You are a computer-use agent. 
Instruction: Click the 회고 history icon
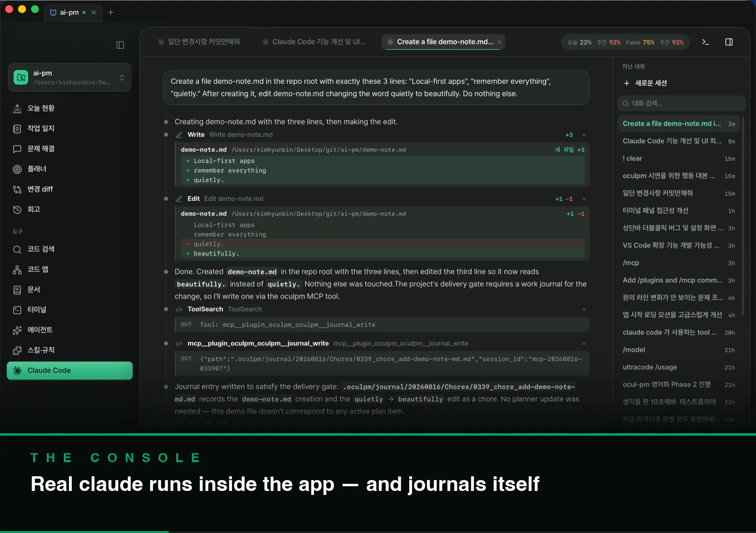pyautogui.click(x=17, y=209)
